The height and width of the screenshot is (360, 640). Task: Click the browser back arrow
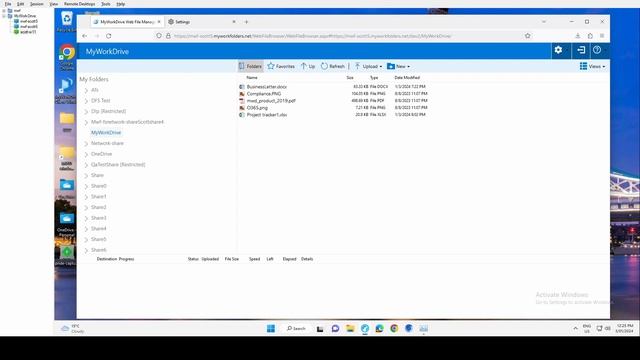point(84,36)
